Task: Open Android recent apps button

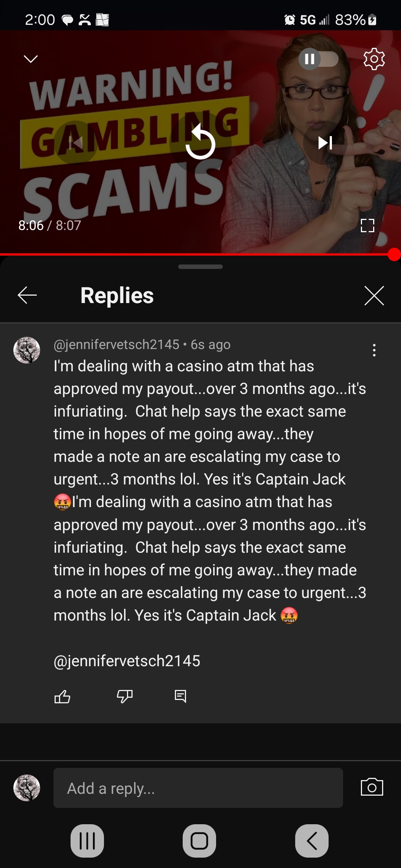Action: (x=87, y=841)
